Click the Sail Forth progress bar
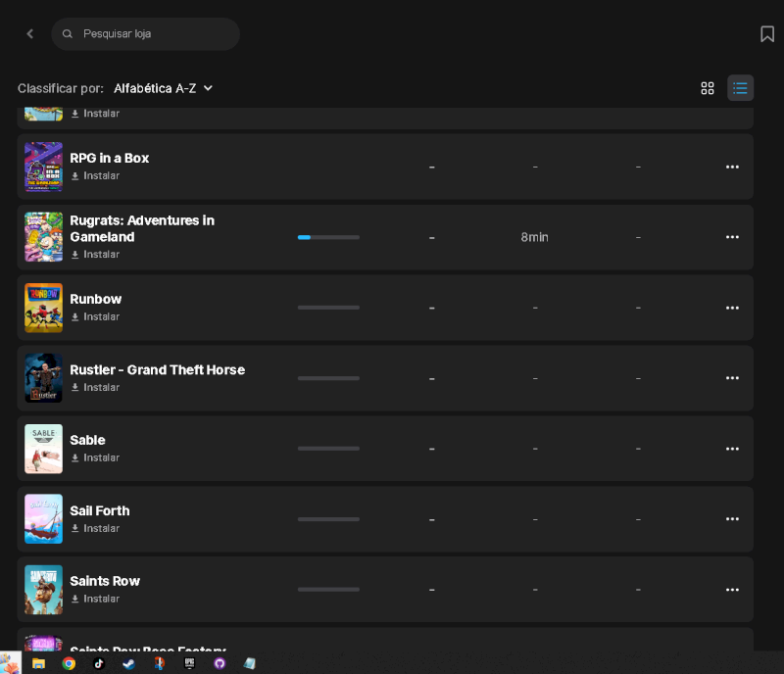Screen dimensions: 784x674 pyautogui.click(x=328, y=519)
